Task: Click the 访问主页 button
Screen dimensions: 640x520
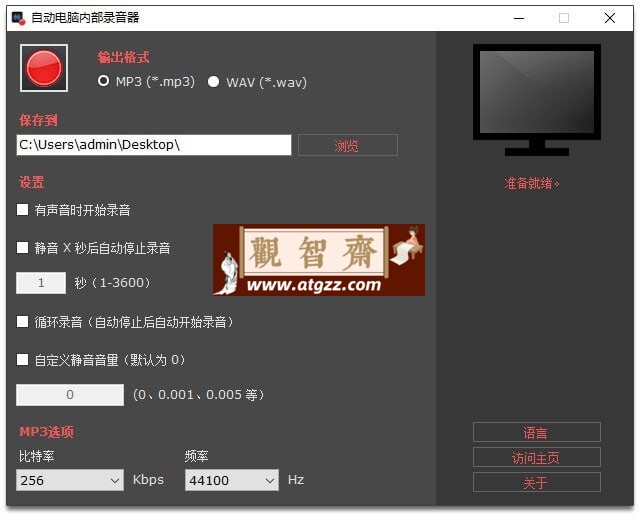Action: coord(537,458)
